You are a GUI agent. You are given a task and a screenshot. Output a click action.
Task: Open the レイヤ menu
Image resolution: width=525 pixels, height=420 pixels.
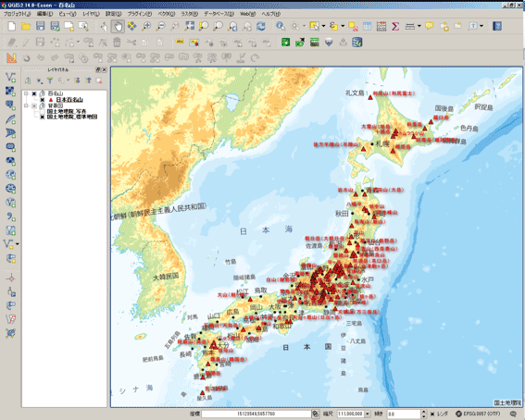coord(91,14)
